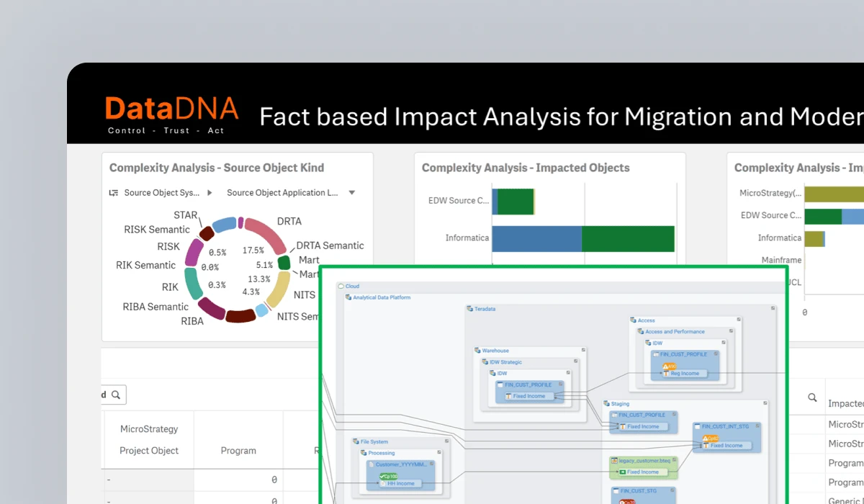Click the FIN_CUST_STG table icon

615,491
